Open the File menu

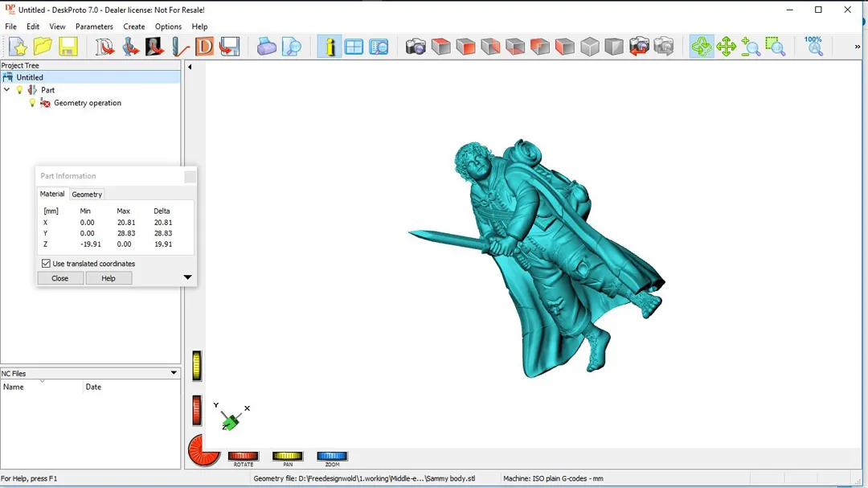10,27
